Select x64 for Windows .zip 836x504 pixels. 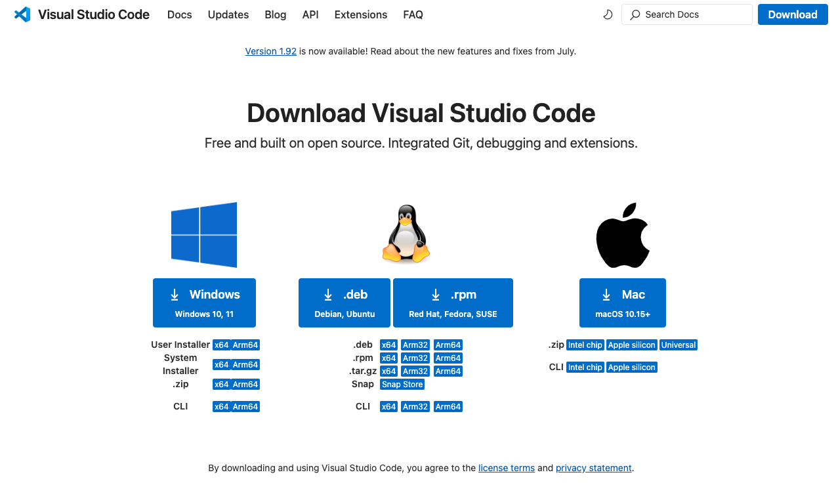[x=222, y=385]
